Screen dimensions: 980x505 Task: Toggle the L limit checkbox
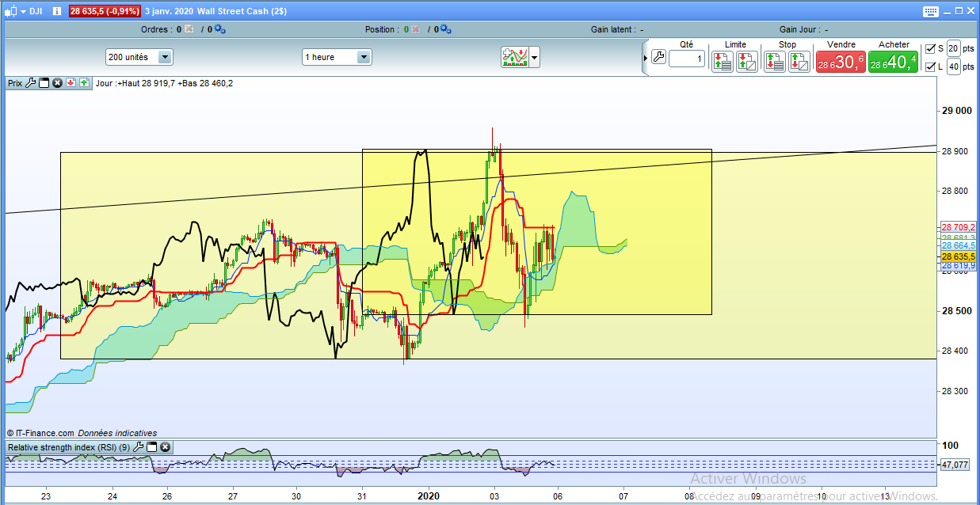click(930, 67)
